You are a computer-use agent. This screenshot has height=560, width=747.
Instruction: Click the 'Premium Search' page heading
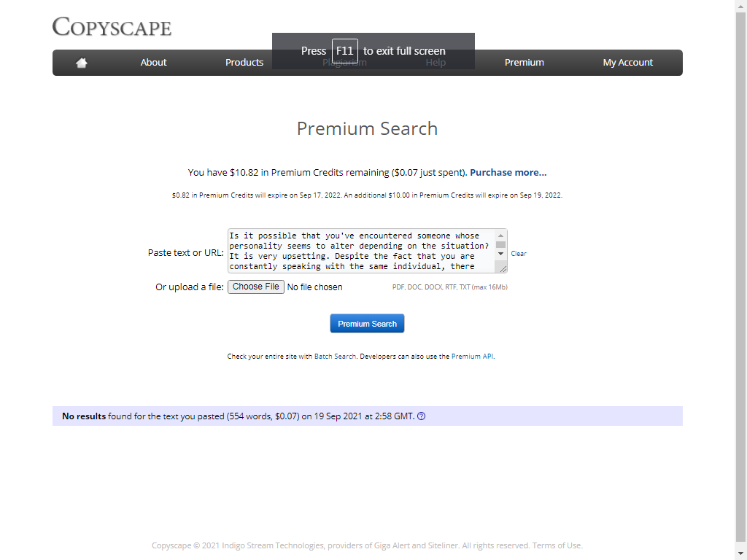tap(367, 128)
